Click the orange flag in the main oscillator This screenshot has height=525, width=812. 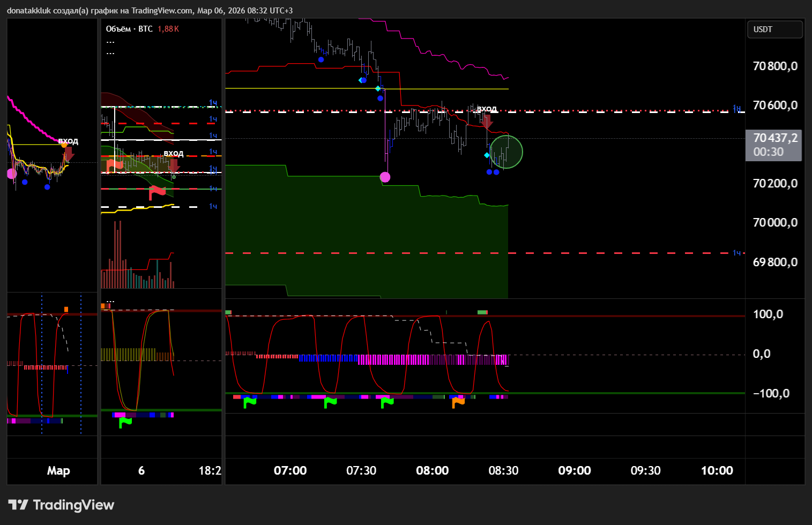pos(458,402)
